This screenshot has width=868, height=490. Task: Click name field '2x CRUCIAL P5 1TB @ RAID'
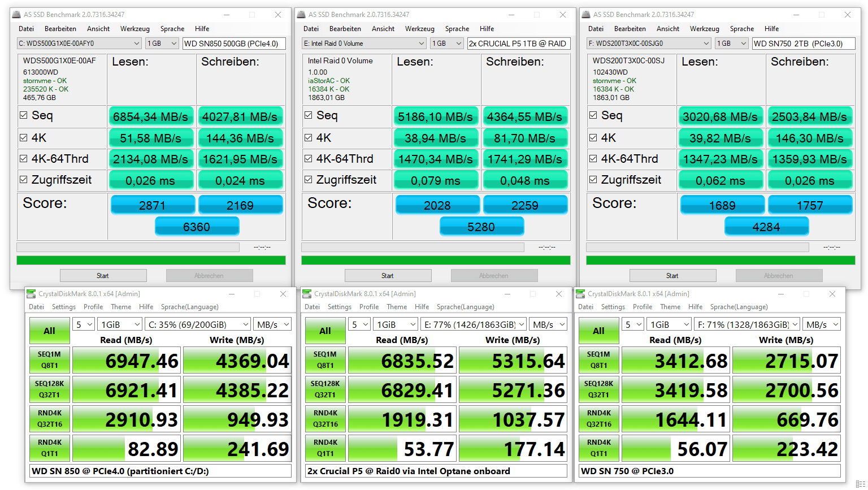click(519, 44)
